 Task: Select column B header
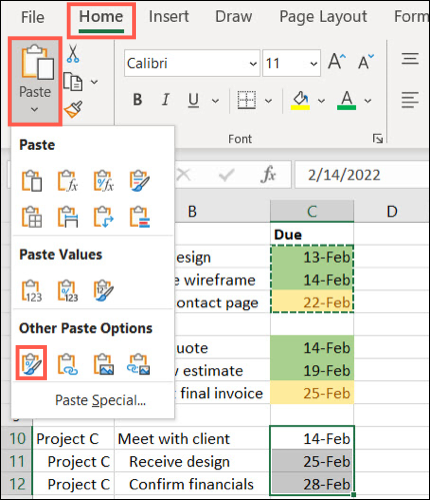pyautogui.click(x=192, y=211)
